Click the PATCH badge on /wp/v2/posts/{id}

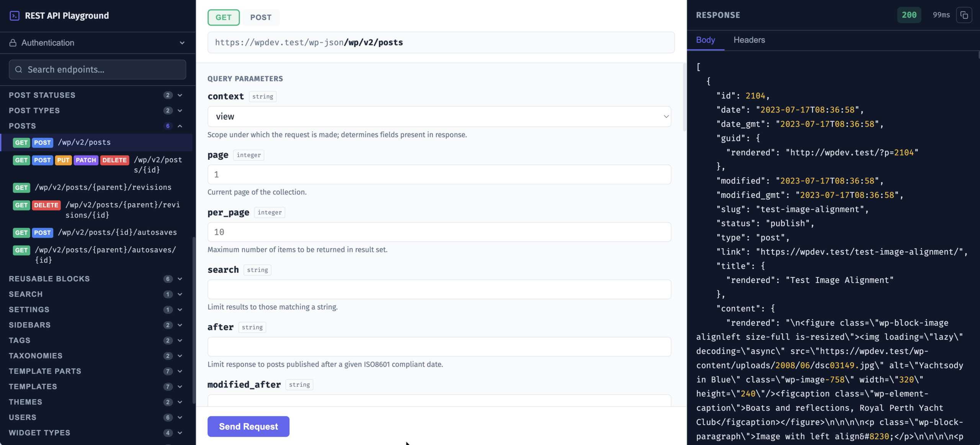[86, 160]
